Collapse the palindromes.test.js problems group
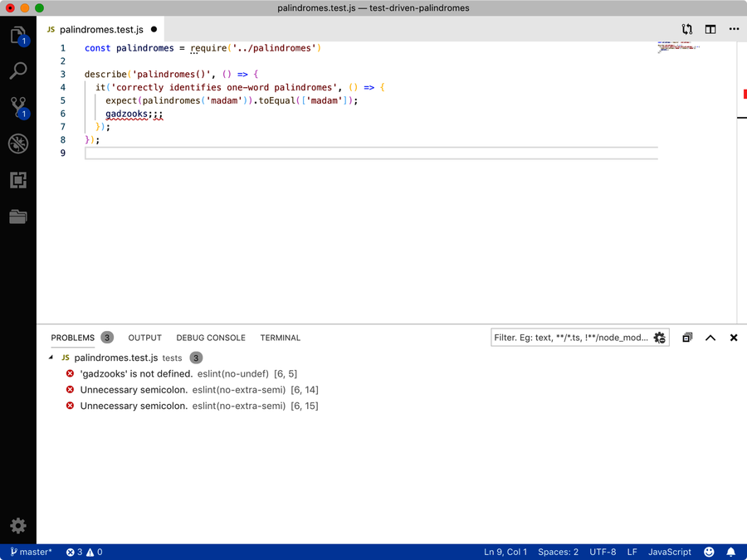 point(51,358)
